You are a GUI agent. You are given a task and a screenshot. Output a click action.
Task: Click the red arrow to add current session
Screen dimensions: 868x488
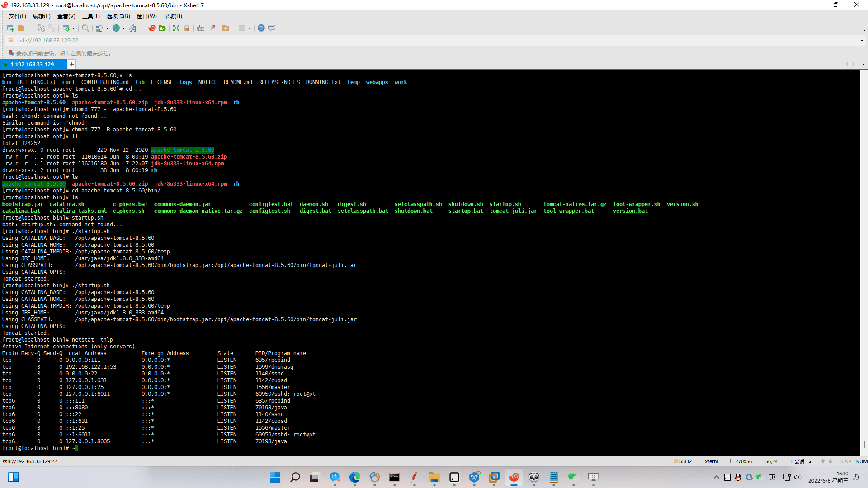click(x=10, y=53)
